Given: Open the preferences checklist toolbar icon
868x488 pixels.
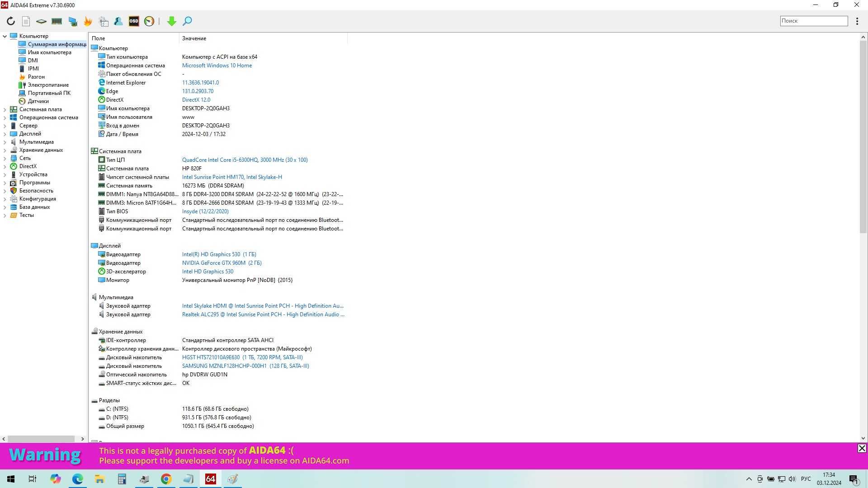Looking at the screenshot, I should [x=104, y=21].
